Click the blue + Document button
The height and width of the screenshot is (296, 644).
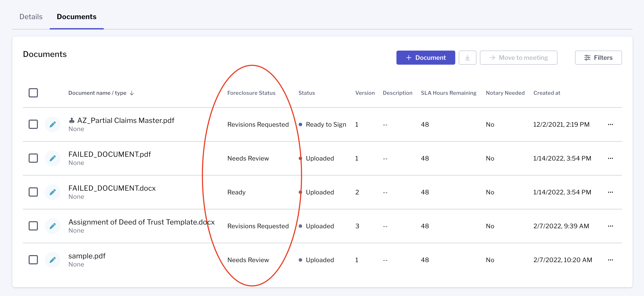(x=426, y=58)
